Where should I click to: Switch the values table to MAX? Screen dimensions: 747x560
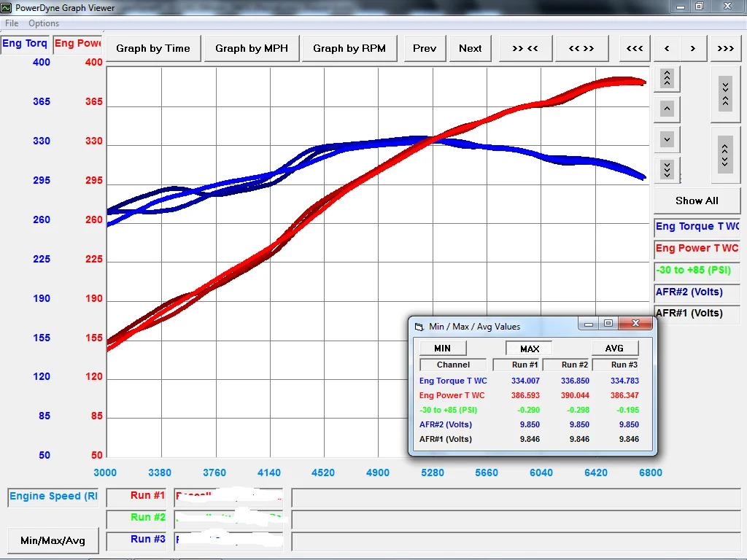click(x=530, y=349)
